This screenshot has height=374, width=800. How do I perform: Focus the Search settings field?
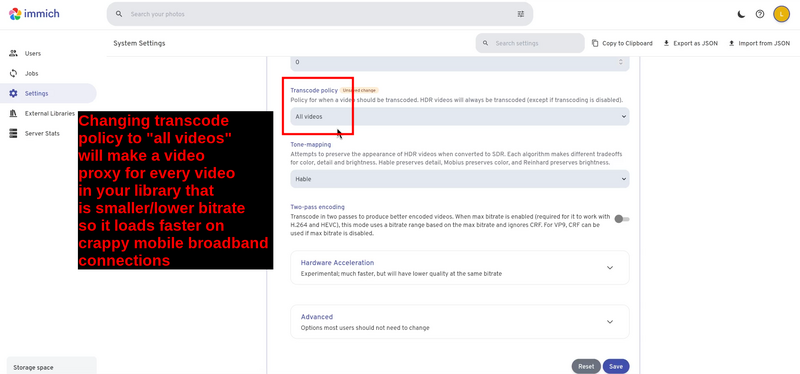pos(530,43)
